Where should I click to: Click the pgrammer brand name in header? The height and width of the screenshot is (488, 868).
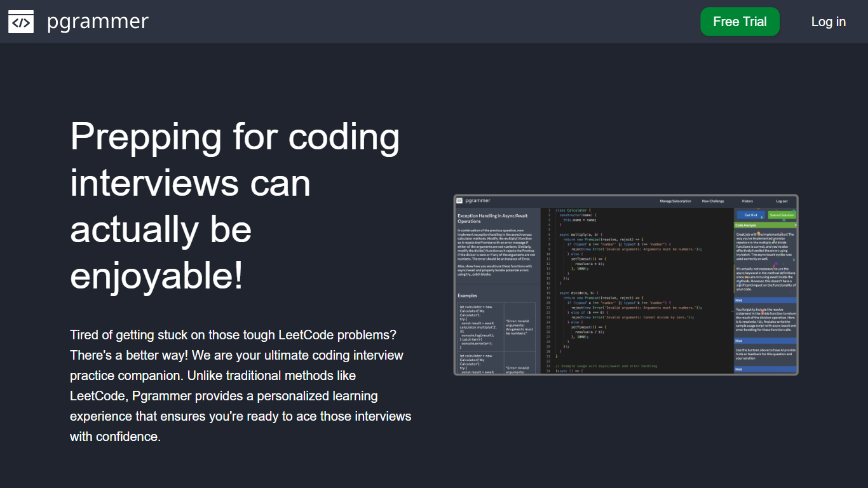(98, 22)
